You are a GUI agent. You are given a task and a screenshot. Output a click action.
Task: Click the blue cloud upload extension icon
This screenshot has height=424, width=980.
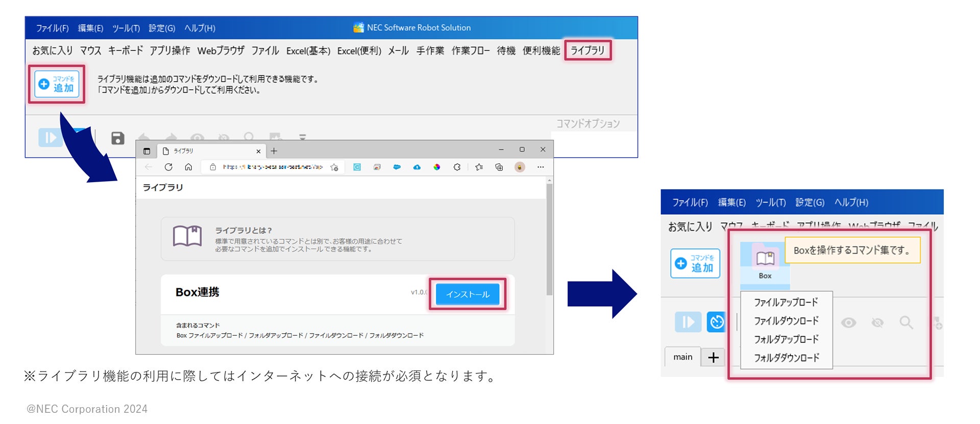point(417,167)
